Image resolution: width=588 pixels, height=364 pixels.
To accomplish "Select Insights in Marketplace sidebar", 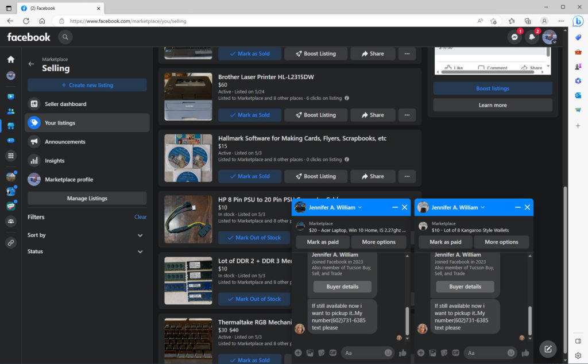I will click(x=55, y=161).
